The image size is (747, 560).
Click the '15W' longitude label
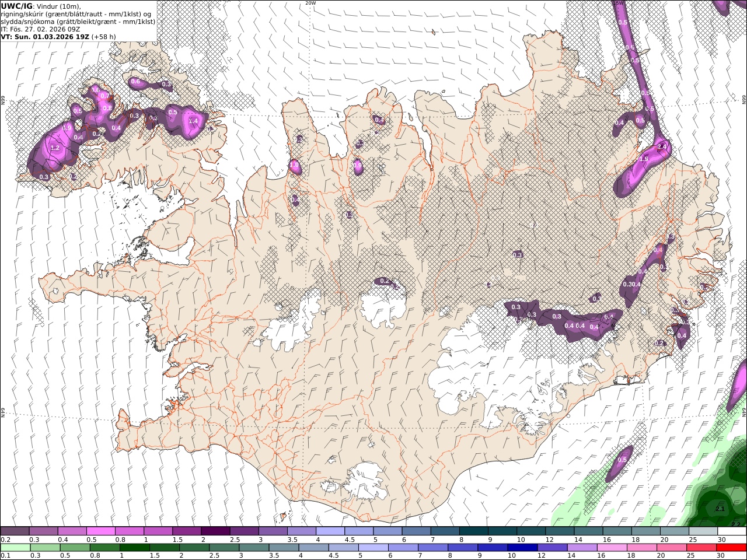tap(618, 3)
